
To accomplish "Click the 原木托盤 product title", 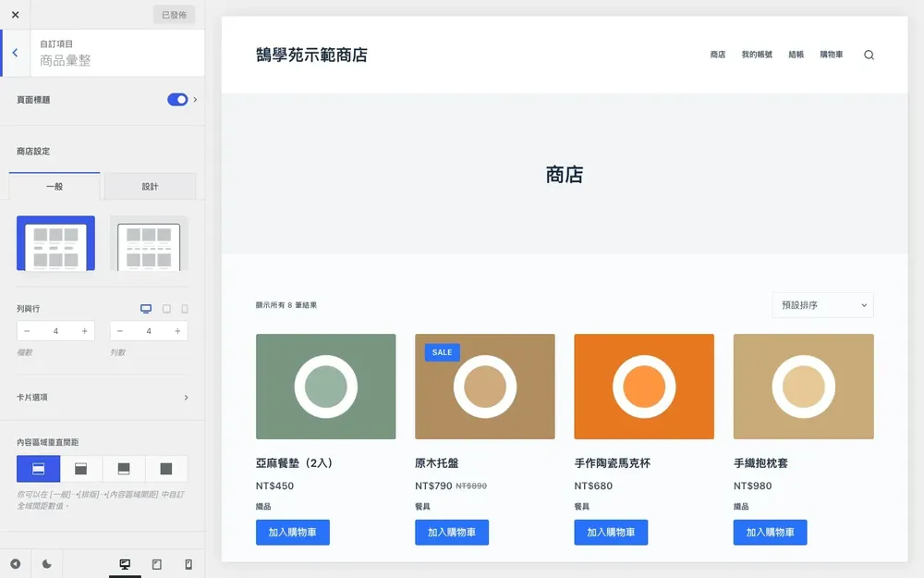I will pos(437,463).
